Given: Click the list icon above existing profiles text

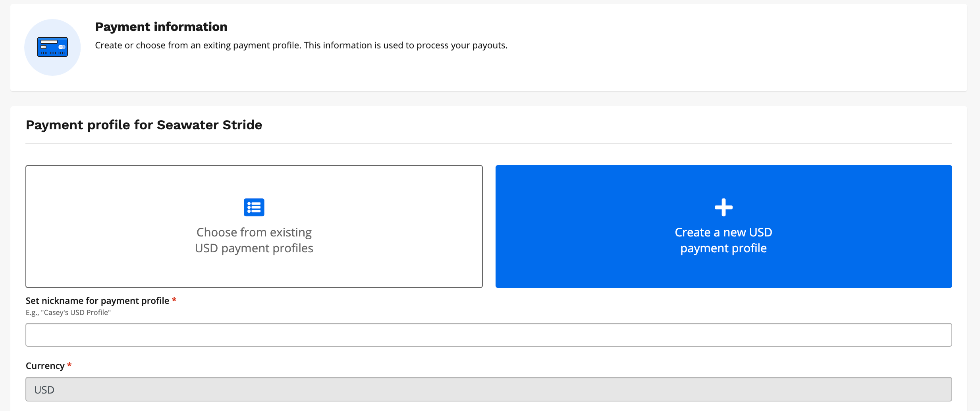Looking at the screenshot, I should [254, 207].
